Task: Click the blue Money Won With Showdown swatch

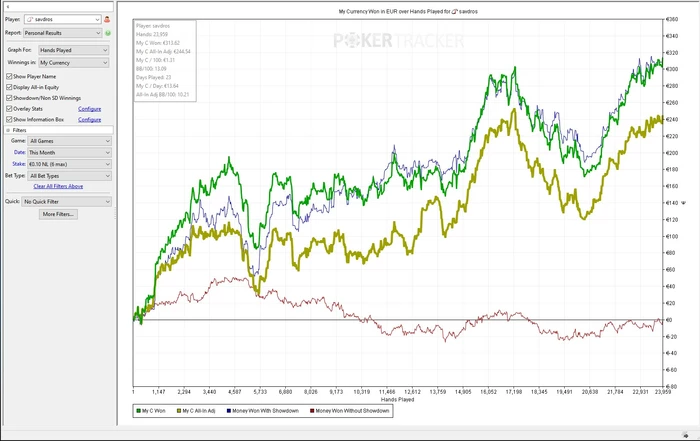Action: click(x=229, y=411)
